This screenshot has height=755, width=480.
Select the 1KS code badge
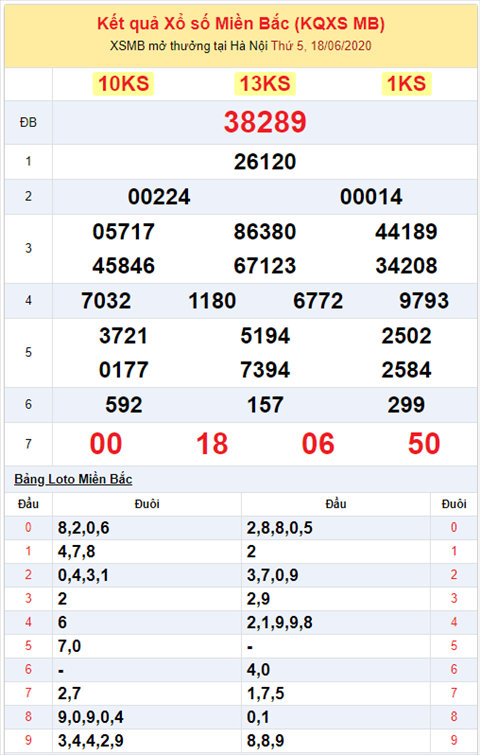406,84
